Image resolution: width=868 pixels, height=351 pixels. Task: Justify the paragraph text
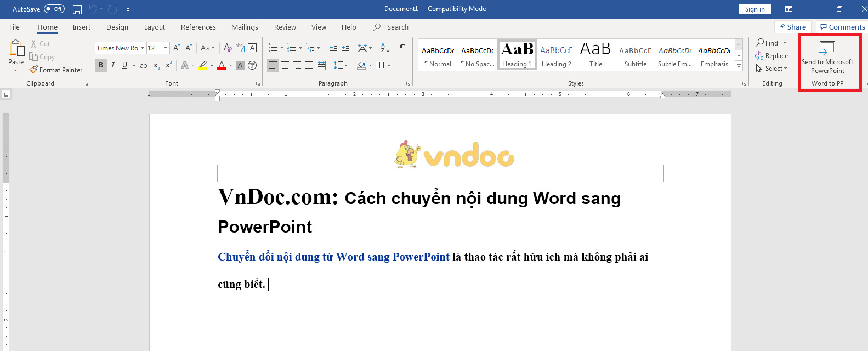coord(309,65)
